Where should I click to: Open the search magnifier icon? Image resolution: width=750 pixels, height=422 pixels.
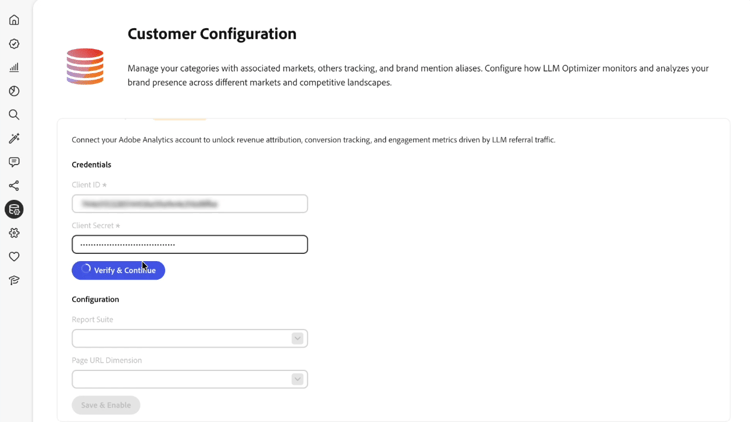tap(14, 115)
